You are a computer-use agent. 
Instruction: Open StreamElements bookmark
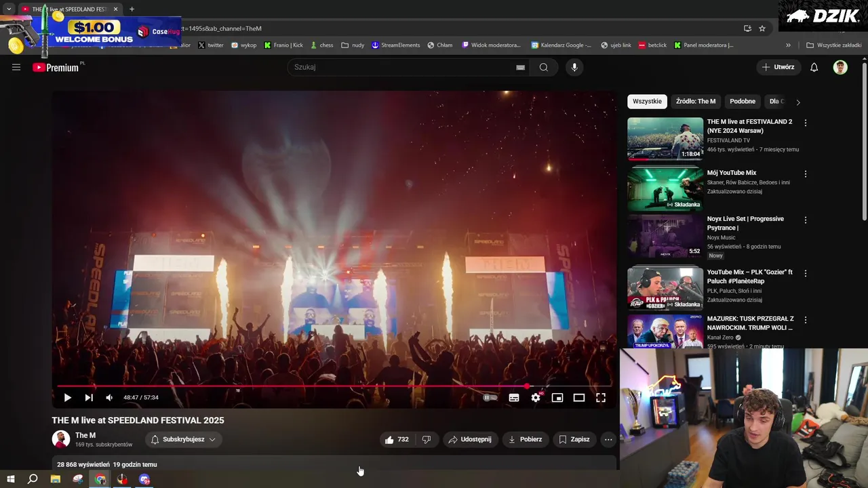tap(395, 45)
